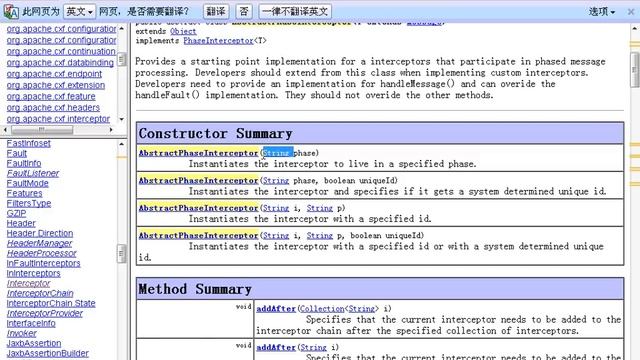The width and height of the screenshot is (640, 360).
Task: Open the FaultMode class link
Action: coord(27,183)
